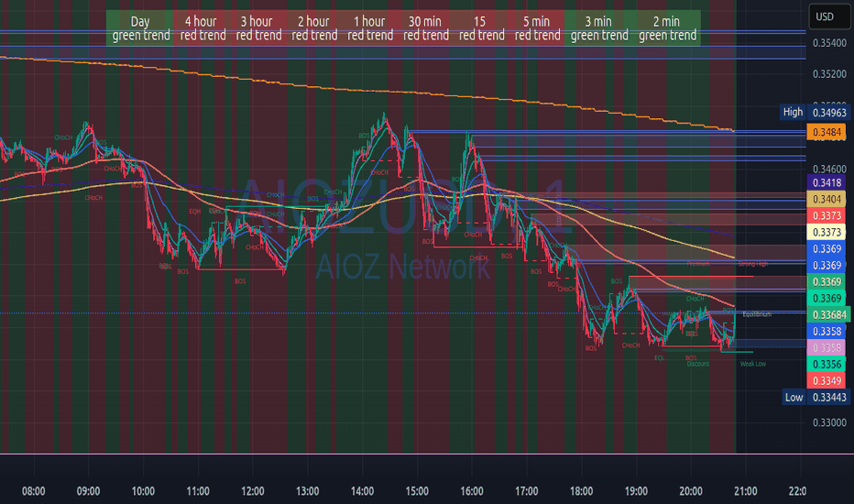Select the '4 hour red trend' cell

pos(203,28)
